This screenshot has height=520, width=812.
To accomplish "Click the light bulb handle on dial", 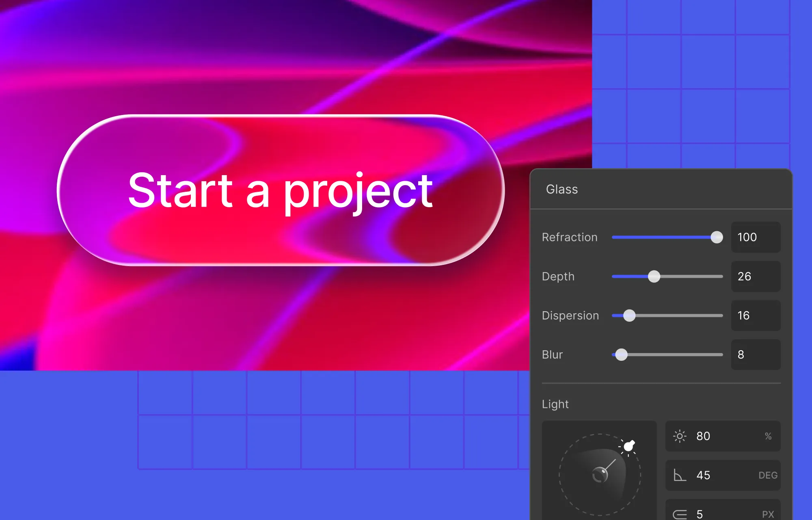I will coord(628,446).
